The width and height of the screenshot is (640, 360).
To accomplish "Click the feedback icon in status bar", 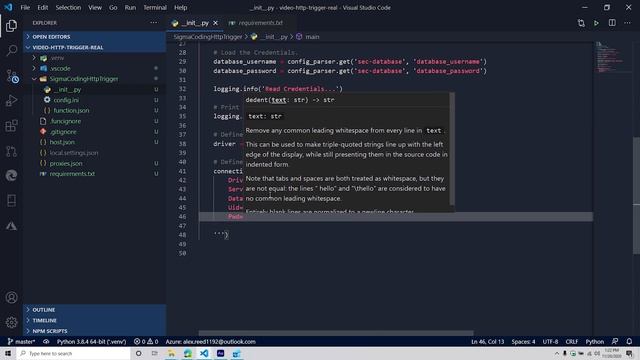I will pyautogui.click(x=615, y=342).
